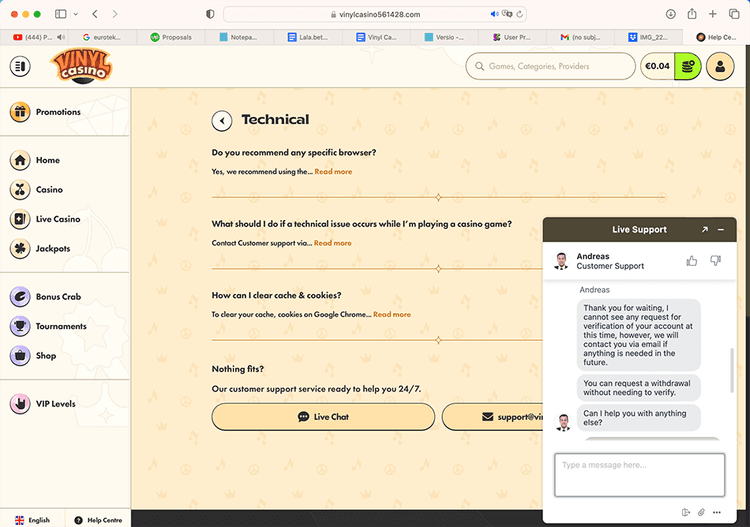This screenshot has height=527, width=750.
Task: Open the user profile icon
Action: tap(720, 66)
